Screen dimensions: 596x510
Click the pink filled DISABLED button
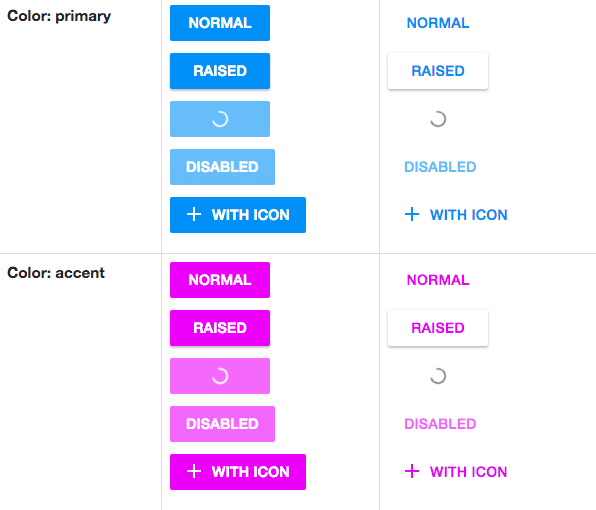[x=222, y=424]
